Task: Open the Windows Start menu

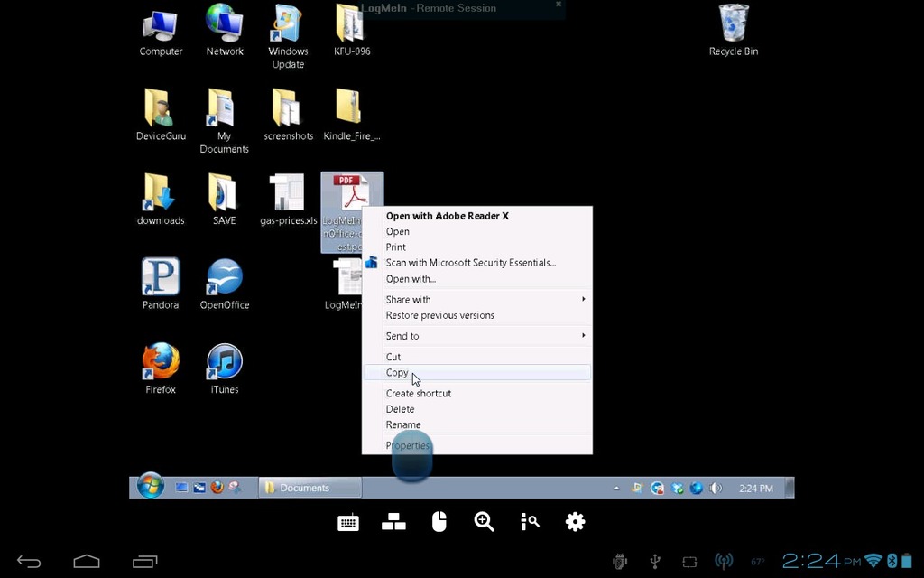Action: [x=151, y=486]
